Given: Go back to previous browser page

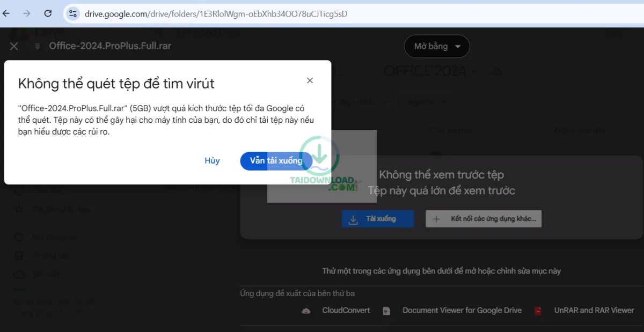Looking at the screenshot, I should point(6,13).
